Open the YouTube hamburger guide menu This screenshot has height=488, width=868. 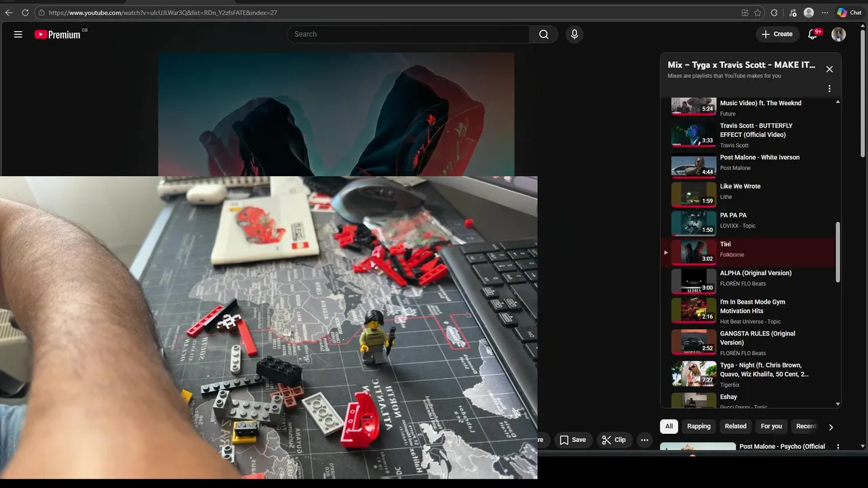click(x=18, y=35)
